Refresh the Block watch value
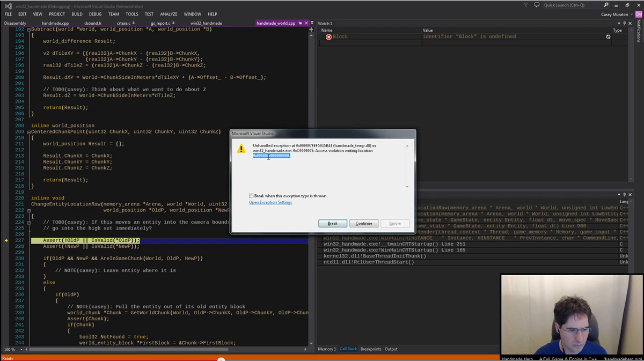The width and height of the screenshot is (644, 361). click(608, 36)
